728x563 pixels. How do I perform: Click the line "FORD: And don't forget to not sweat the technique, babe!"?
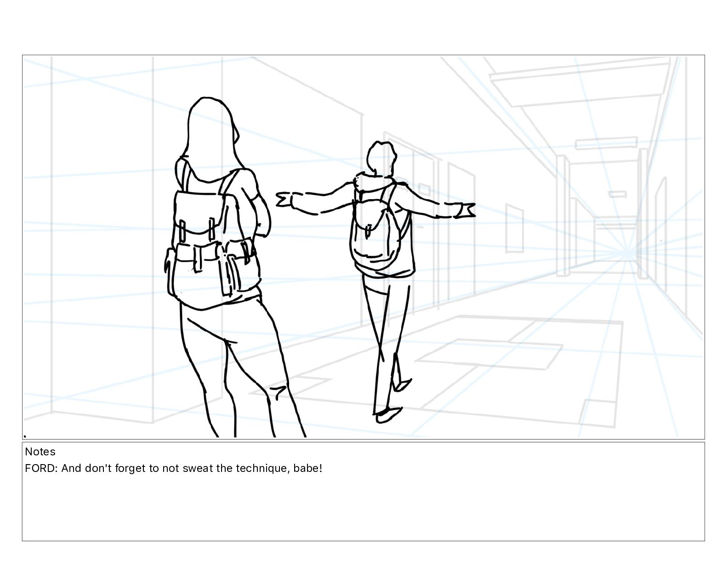[x=174, y=468]
